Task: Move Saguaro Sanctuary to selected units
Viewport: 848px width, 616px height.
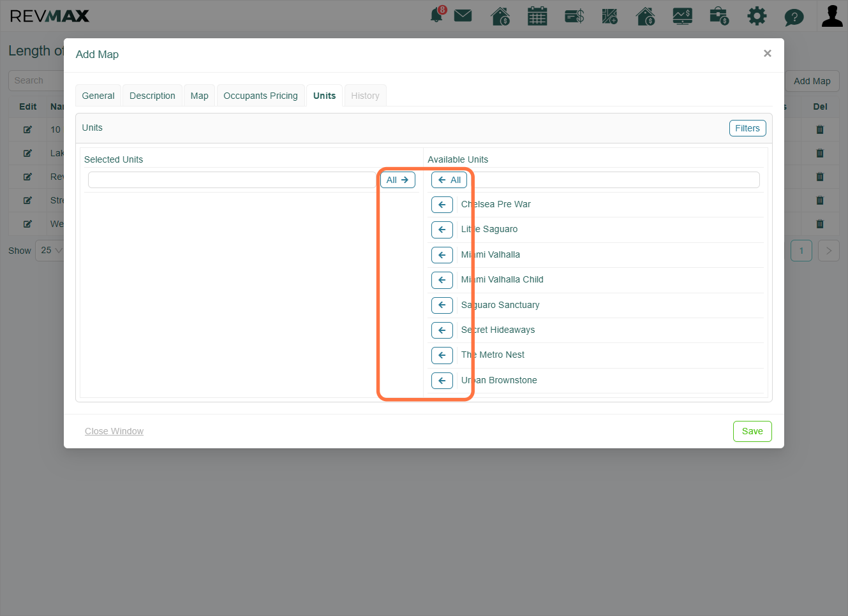Action: coord(442,305)
